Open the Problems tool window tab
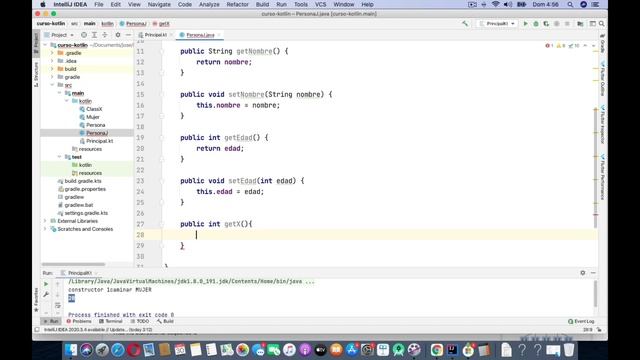This screenshot has width=640, height=360. (x=79, y=321)
